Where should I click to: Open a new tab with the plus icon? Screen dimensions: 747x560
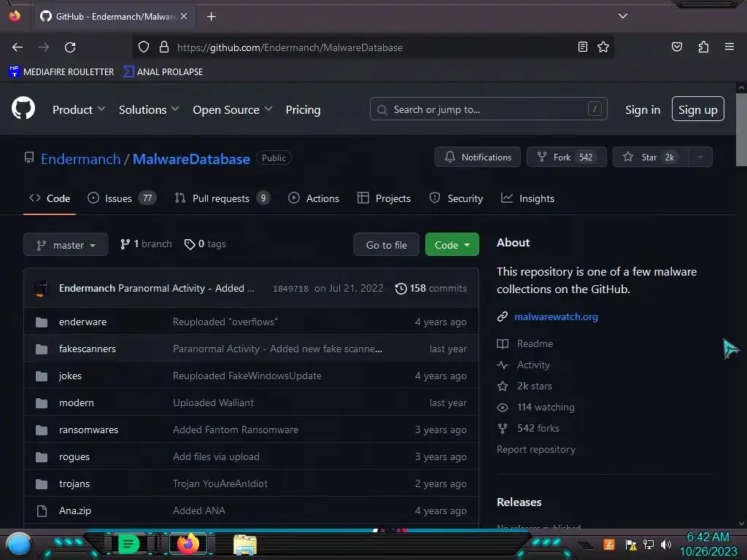point(211,17)
